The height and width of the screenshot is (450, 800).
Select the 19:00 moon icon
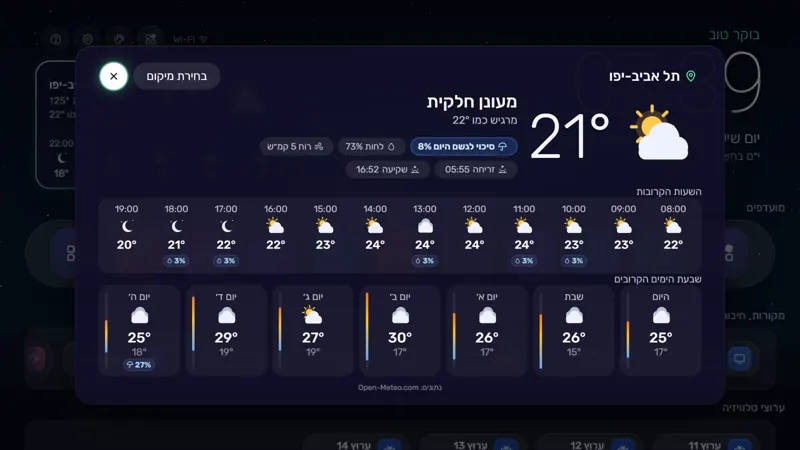127,226
